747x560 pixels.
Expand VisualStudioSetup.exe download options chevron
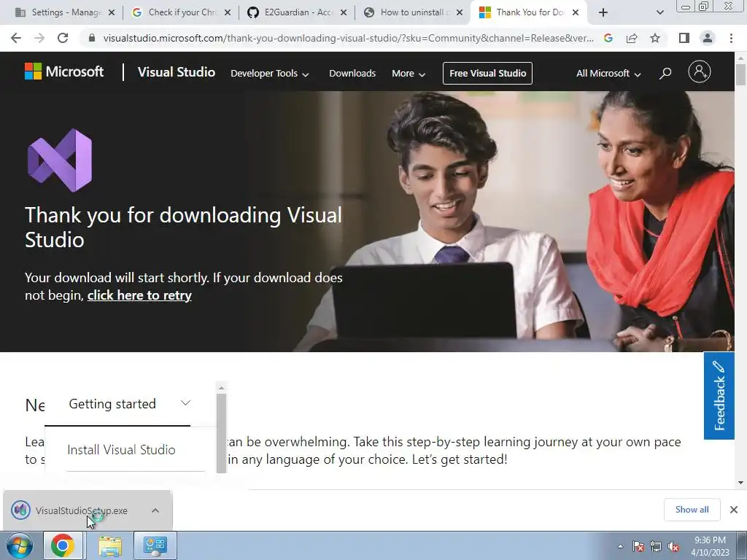pyautogui.click(x=155, y=510)
